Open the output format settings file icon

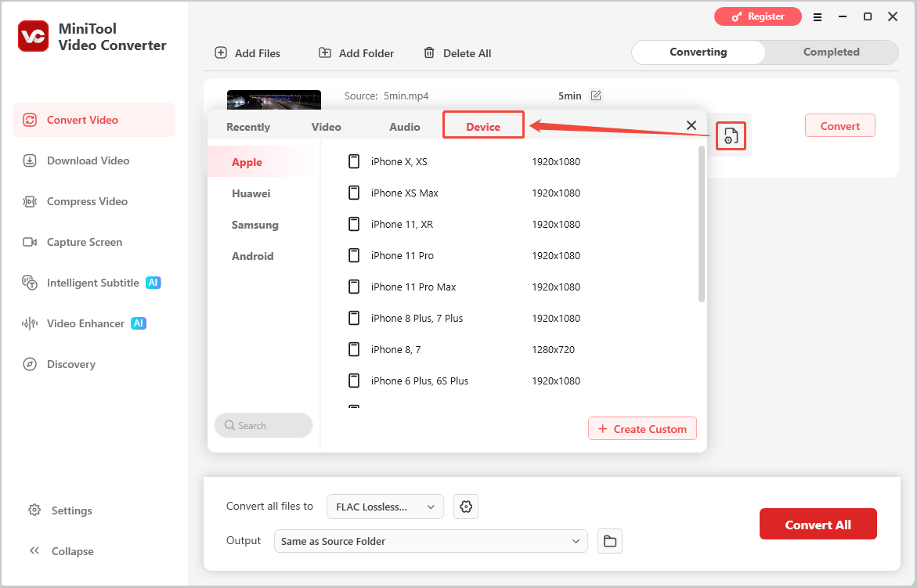pos(731,136)
